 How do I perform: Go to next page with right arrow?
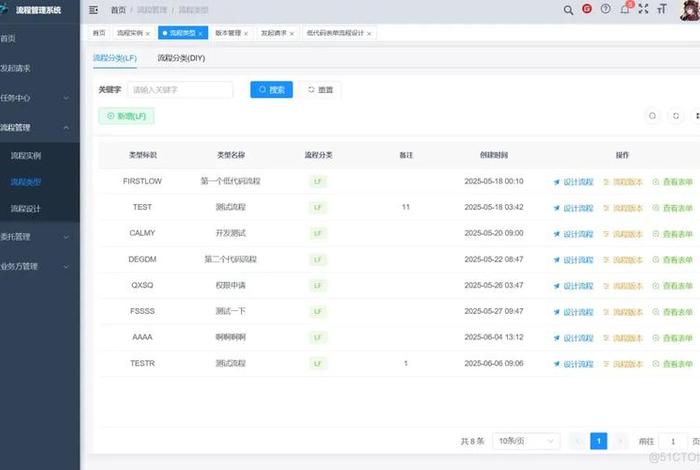click(x=620, y=441)
